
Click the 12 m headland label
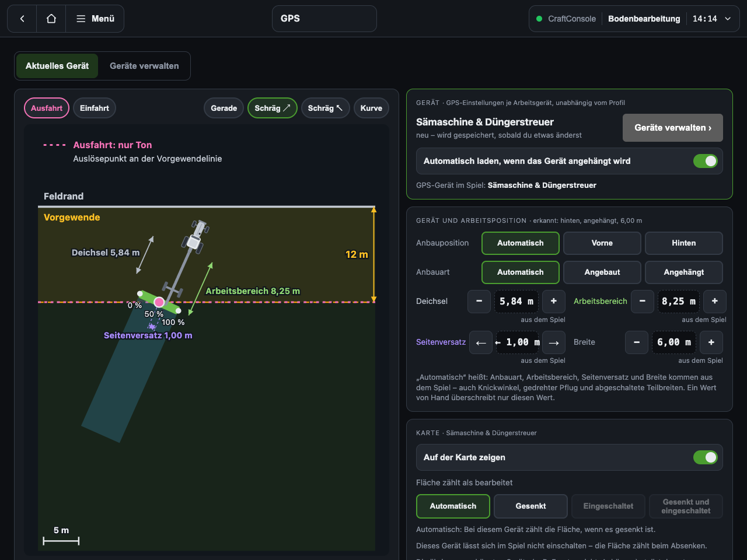(x=357, y=255)
